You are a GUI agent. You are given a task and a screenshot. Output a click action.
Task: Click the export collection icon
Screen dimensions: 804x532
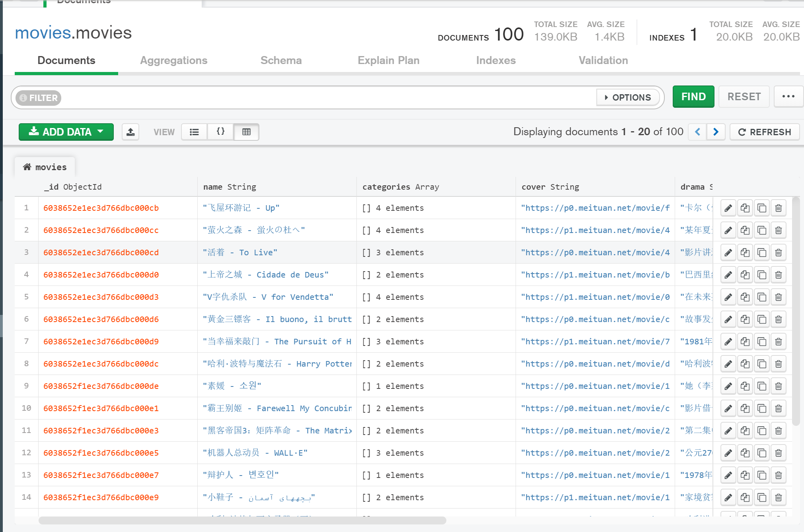click(130, 132)
